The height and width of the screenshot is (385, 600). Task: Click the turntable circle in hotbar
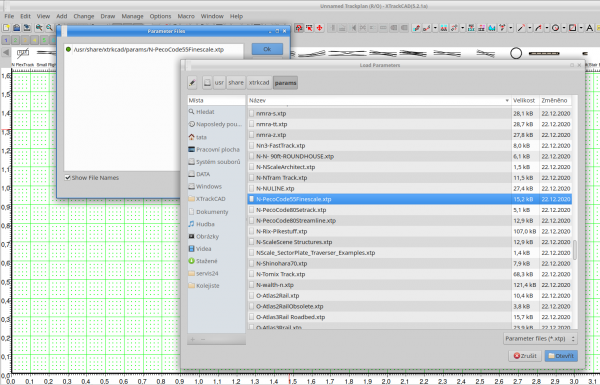(x=516, y=53)
